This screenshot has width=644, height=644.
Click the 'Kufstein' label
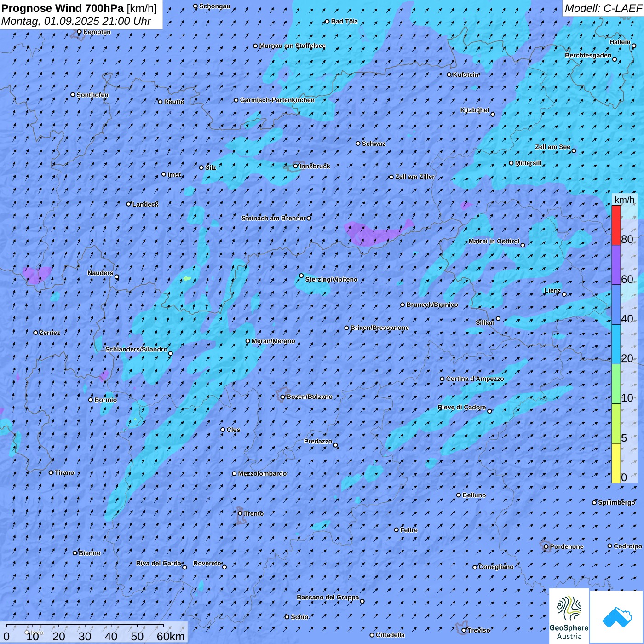tap(466, 75)
